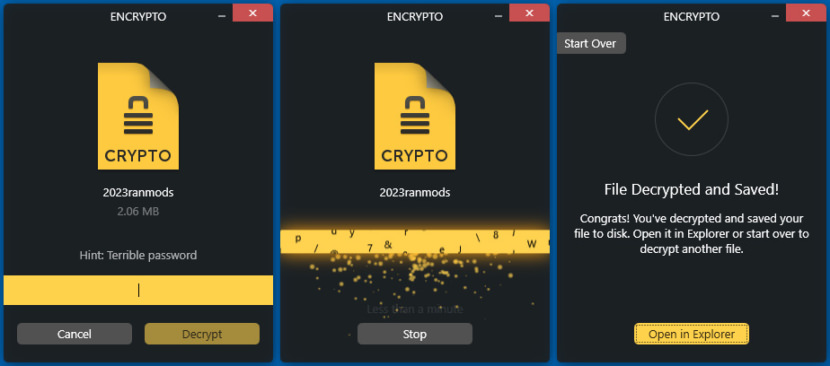The image size is (830, 366).
Task: Click the CRYPTO padlock file icon above the progress band
Action: 415,117
